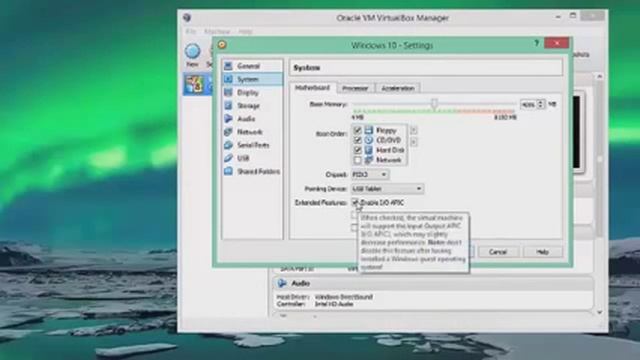640x360 pixels.
Task: Open the USB settings icon
Action: pyautogui.click(x=229, y=158)
